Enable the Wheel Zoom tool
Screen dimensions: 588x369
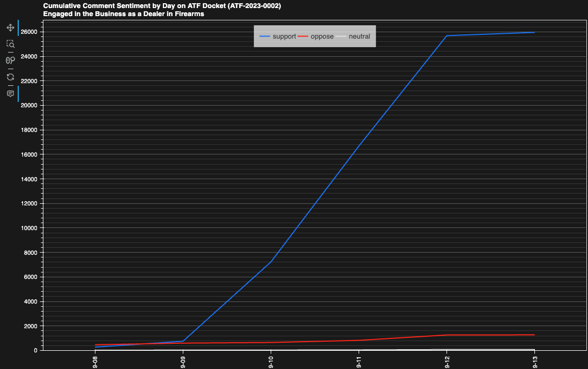tap(10, 61)
